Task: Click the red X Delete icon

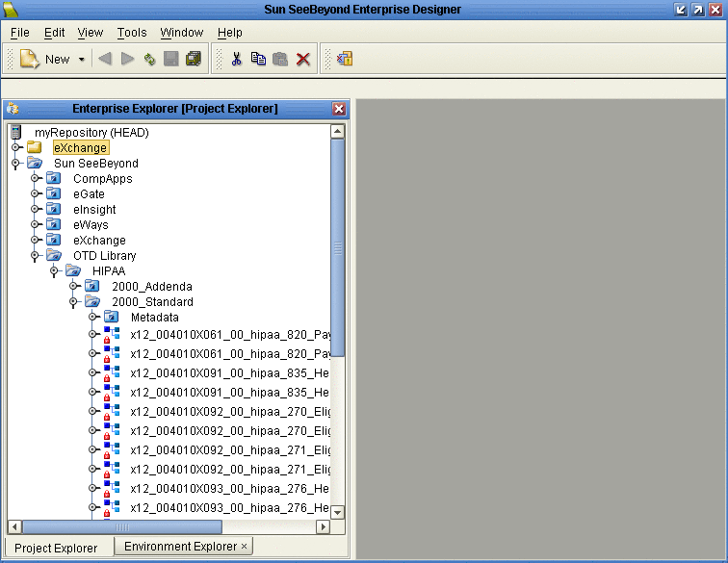Action: (302, 59)
